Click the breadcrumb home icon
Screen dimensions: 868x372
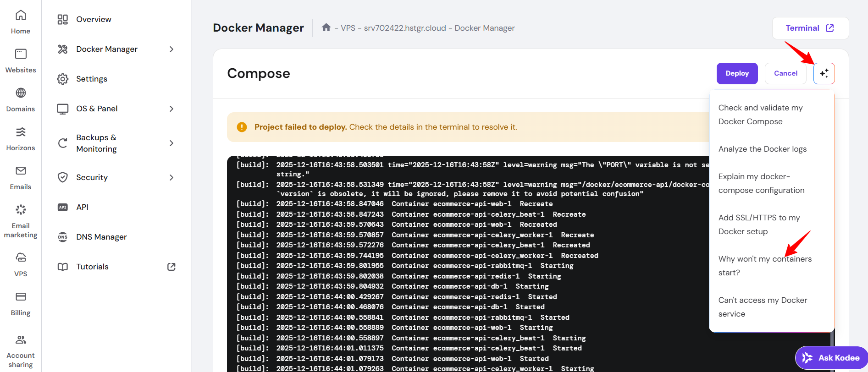click(326, 27)
